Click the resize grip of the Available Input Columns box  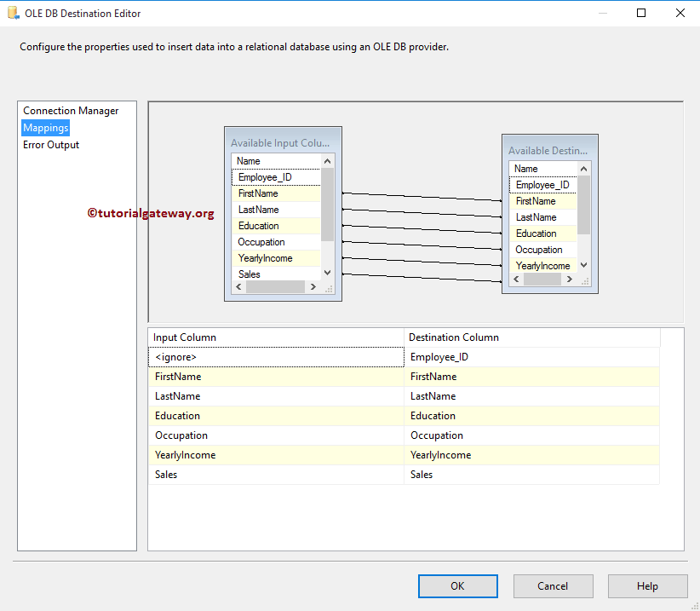click(x=329, y=288)
